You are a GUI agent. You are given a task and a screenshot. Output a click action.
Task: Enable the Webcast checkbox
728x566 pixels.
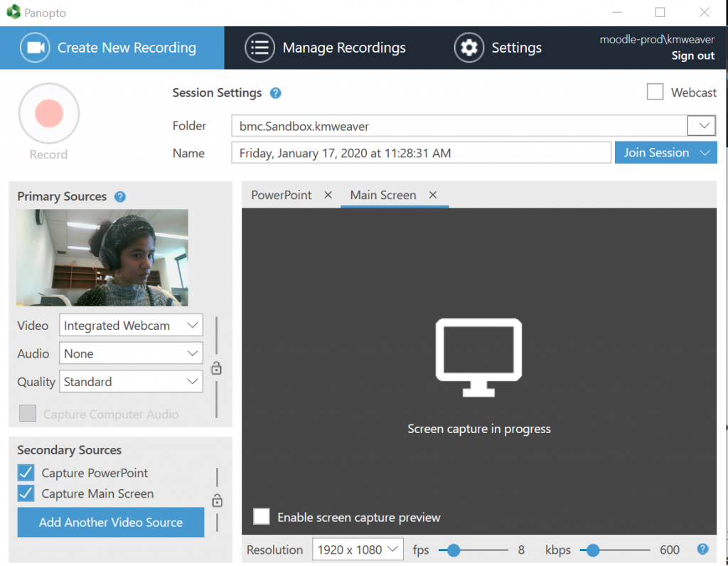655,92
